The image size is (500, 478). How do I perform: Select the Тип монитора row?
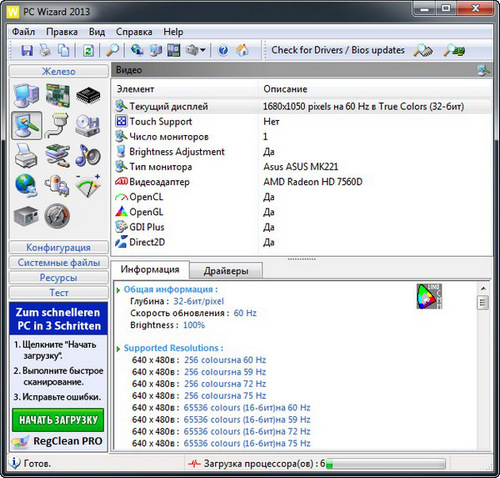coord(302,167)
